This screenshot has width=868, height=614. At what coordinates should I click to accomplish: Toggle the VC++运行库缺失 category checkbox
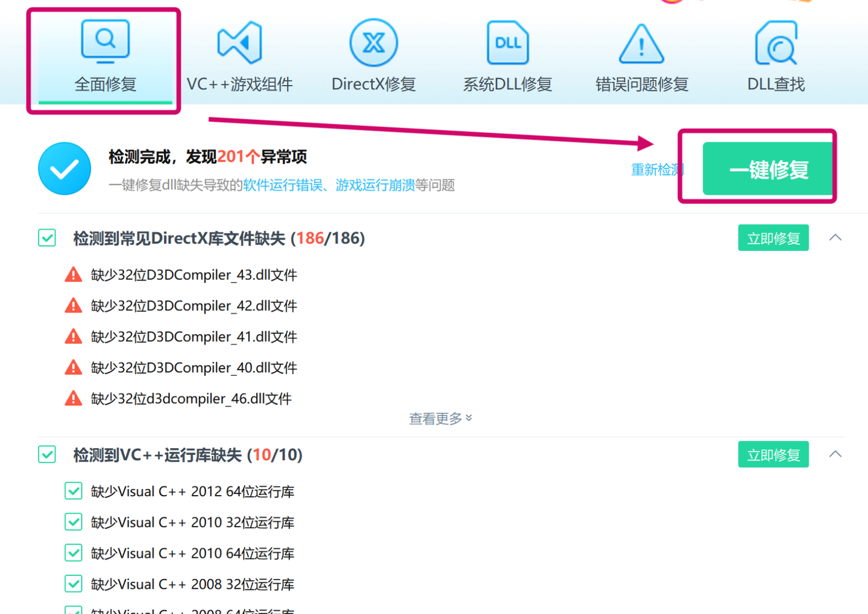46,454
